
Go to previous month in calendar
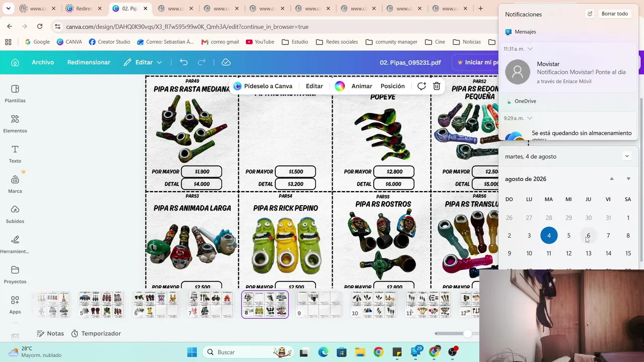pos(612,179)
